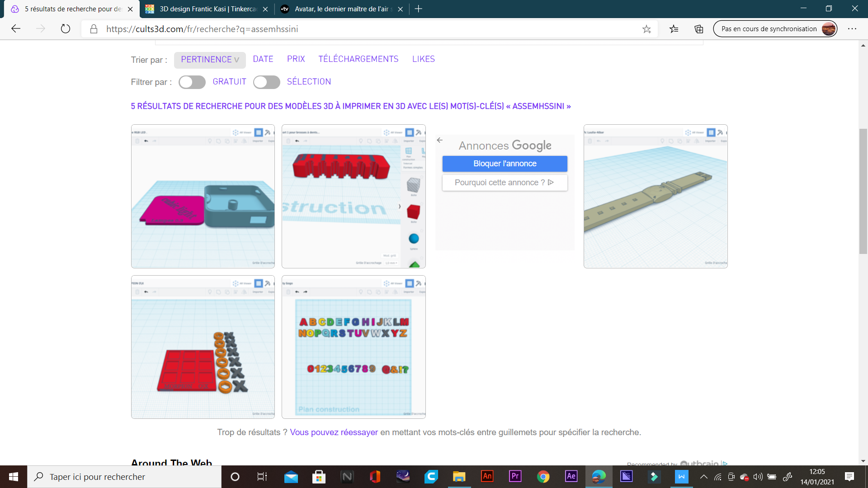Open the alphabet letters model thumbnail

tap(354, 347)
